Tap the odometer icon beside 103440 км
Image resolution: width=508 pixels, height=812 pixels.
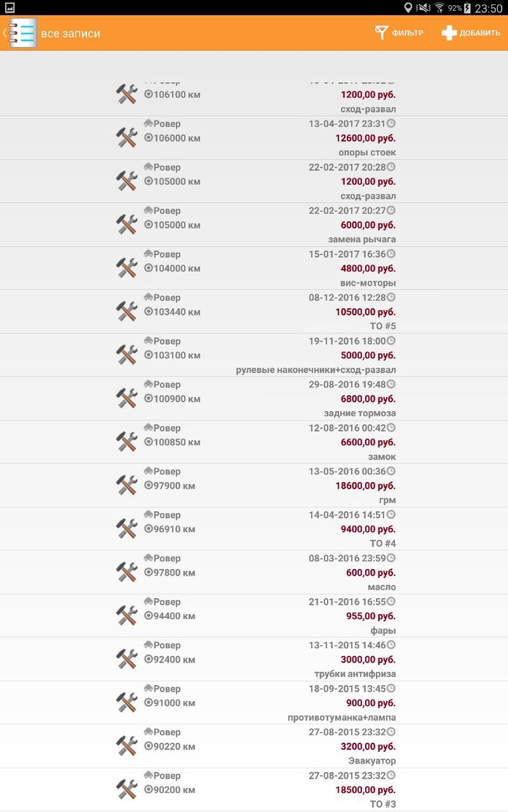click(x=148, y=312)
